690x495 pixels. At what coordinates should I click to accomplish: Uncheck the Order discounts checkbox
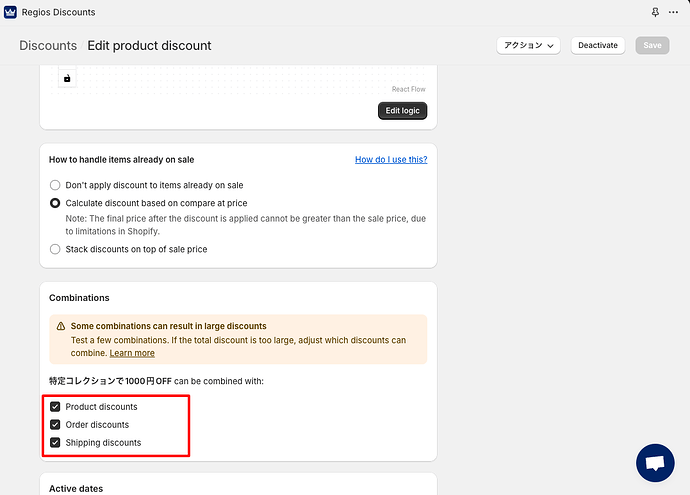55,425
